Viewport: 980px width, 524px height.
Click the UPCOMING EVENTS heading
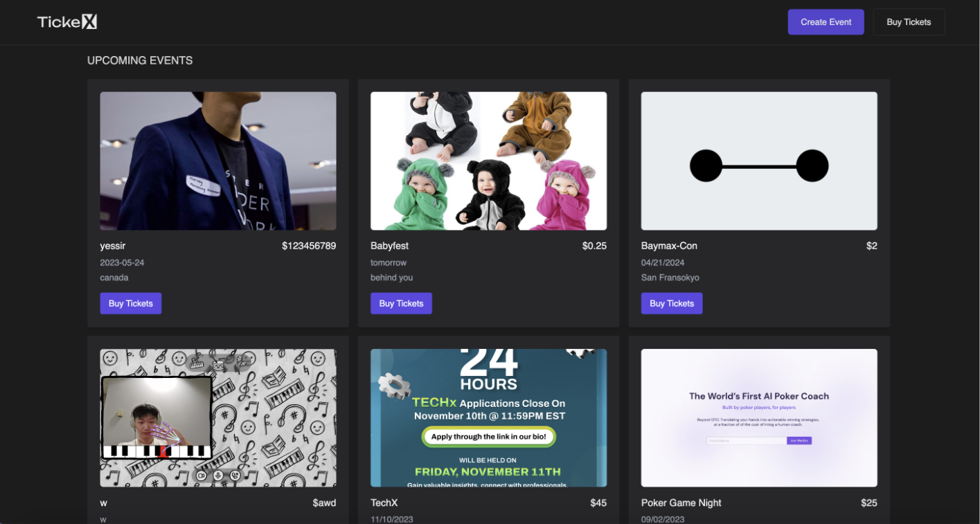pyautogui.click(x=140, y=61)
